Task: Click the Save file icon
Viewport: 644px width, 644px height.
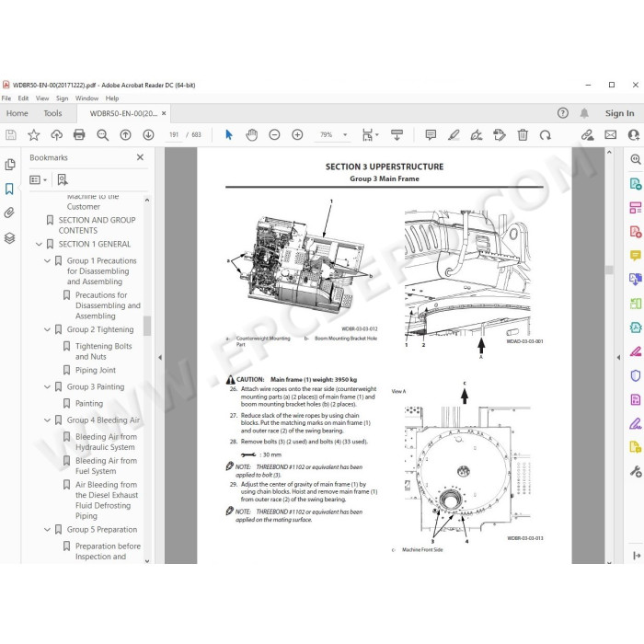Action: [11, 134]
